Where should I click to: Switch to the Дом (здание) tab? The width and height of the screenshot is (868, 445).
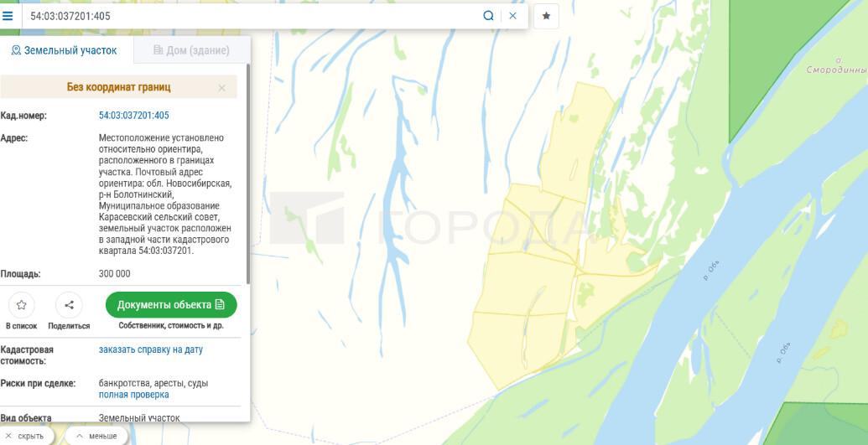click(191, 50)
